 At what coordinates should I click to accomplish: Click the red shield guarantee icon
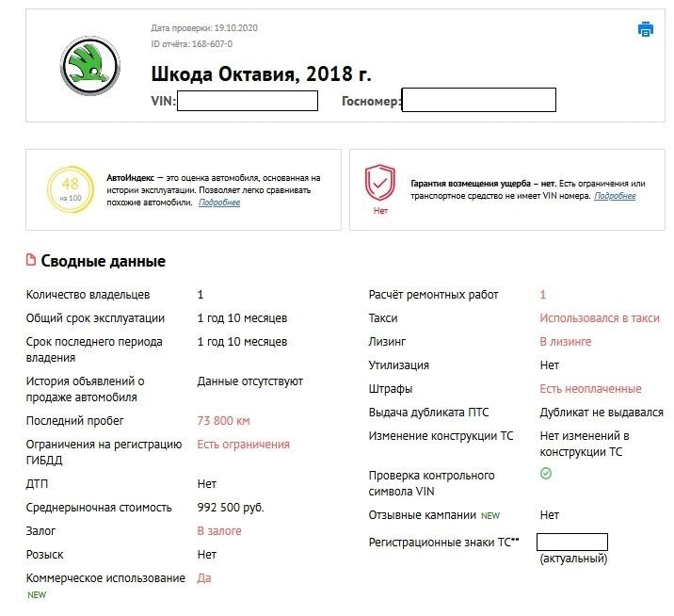pos(380,183)
